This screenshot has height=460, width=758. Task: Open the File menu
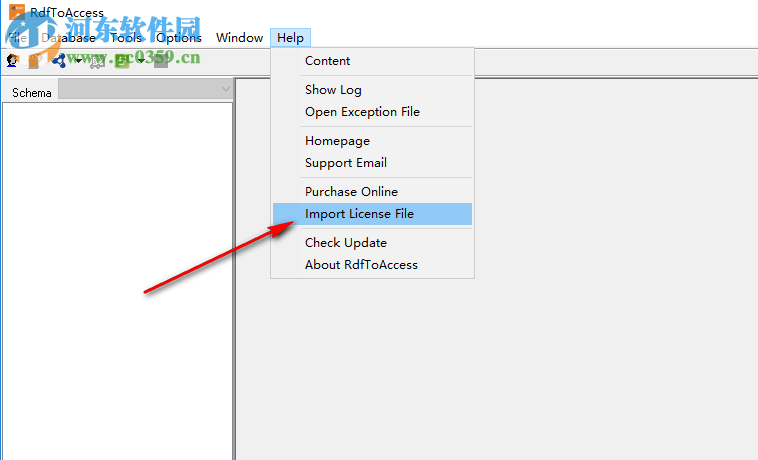[x=17, y=38]
